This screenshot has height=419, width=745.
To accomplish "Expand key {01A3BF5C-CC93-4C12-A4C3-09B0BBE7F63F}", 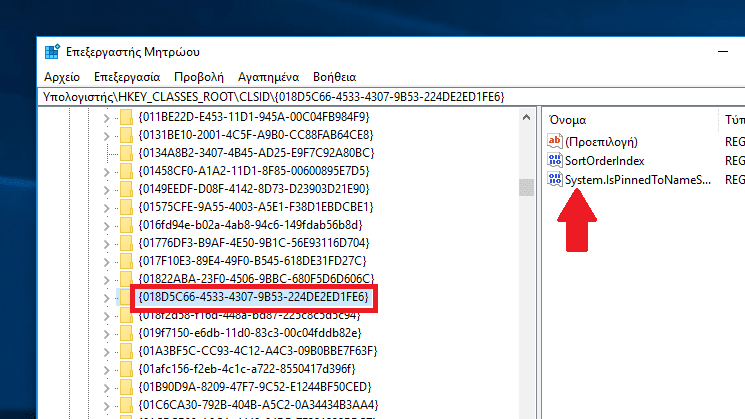I will 106,352.
